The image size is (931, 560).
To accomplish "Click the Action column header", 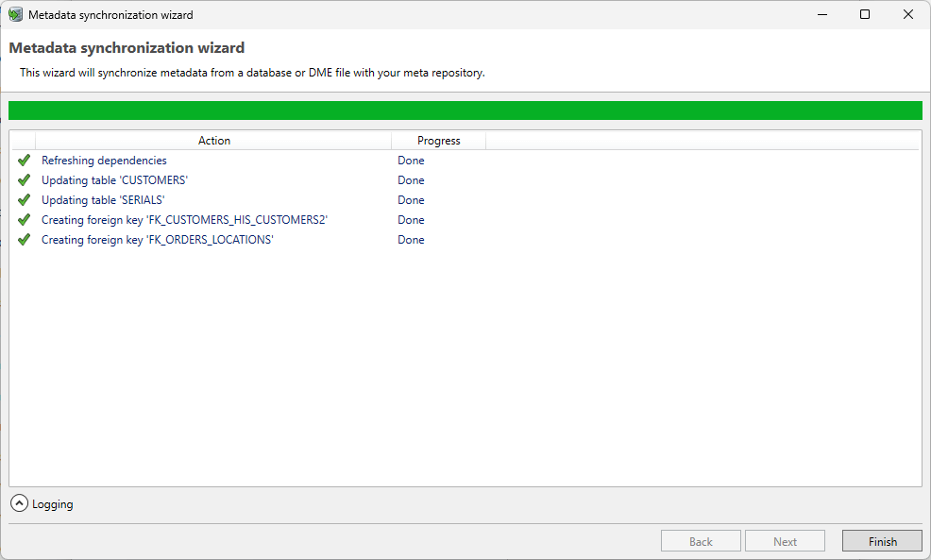I will tap(213, 140).
